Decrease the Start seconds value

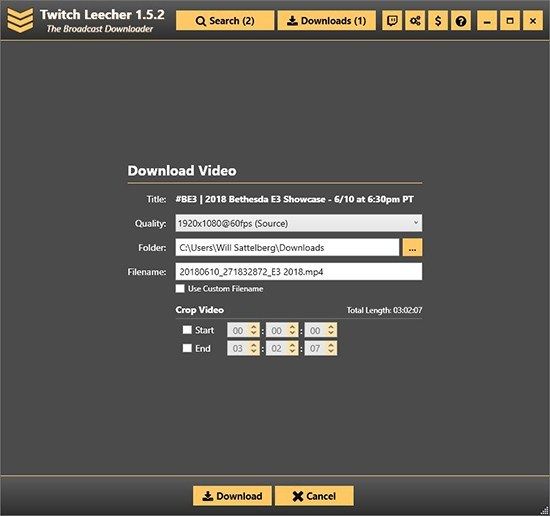[331, 334]
